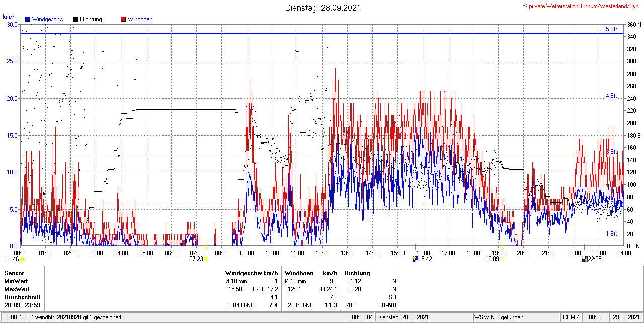Click the 5 Bft line label
644x323 pixels.
(x=611, y=29)
